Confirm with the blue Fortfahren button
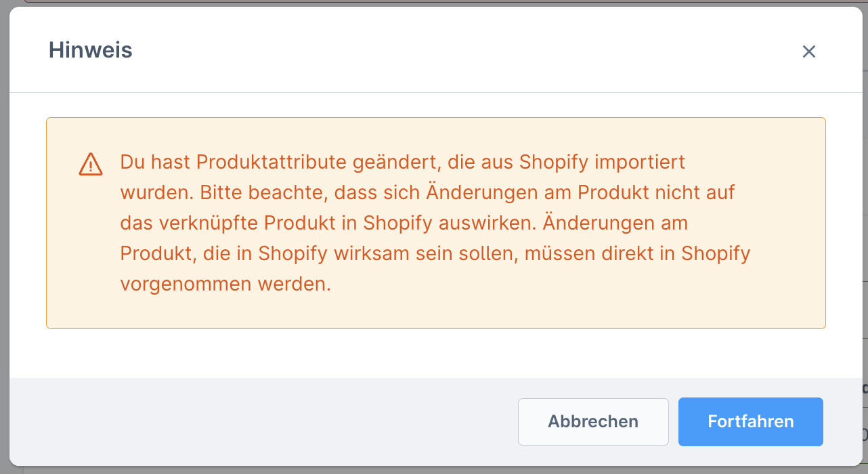Image resolution: width=868 pixels, height=474 pixels. [750, 421]
